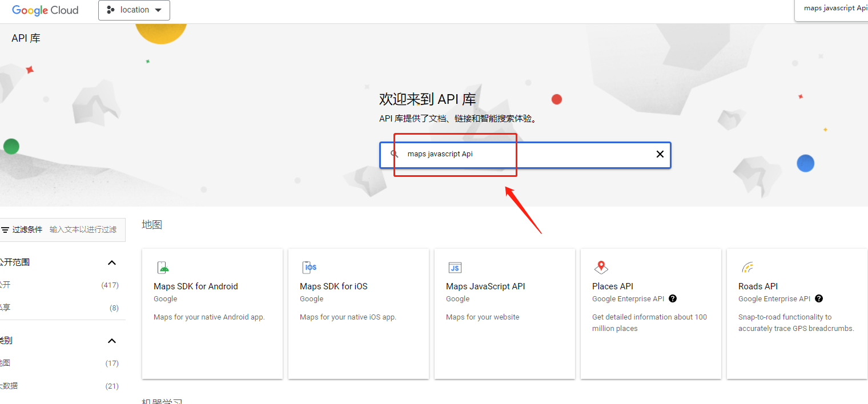Click the Places API pin icon
This screenshot has width=868, height=404.
601,267
